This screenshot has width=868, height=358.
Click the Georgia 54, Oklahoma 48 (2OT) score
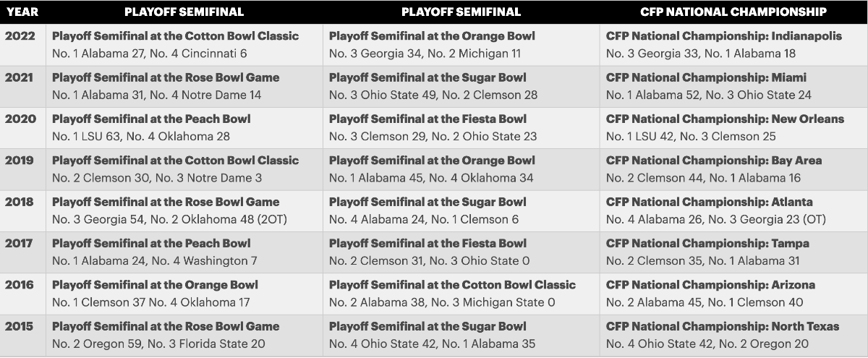coord(169,219)
